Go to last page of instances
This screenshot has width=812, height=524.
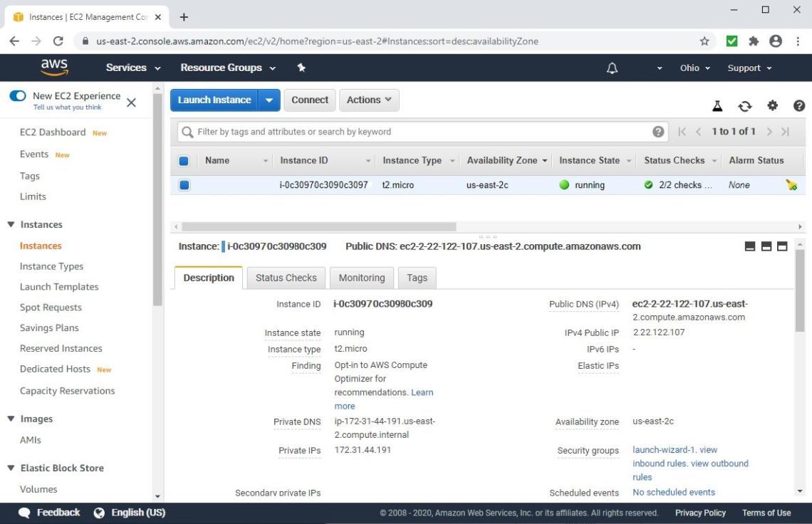[x=785, y=132]
